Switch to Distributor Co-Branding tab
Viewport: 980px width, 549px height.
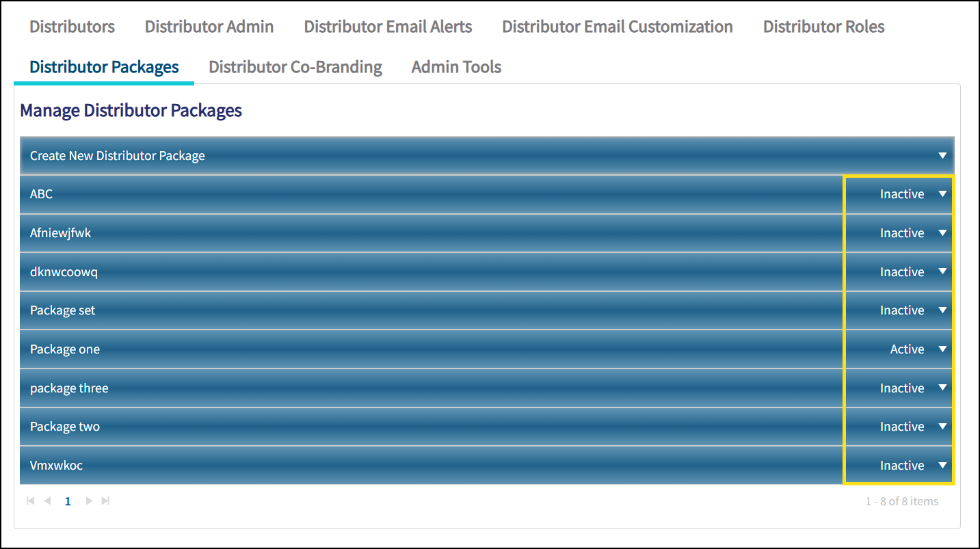295,67
